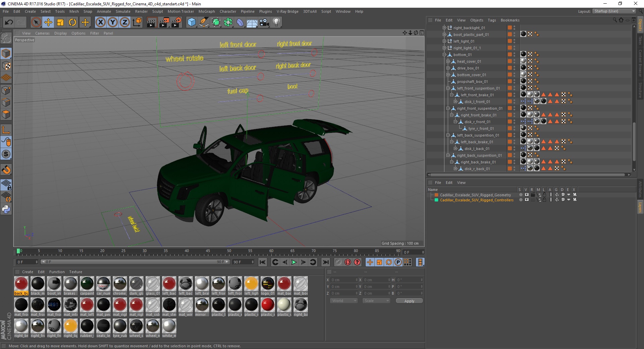Toggle view eye for Geometry layer
The height and width of the screenshot is (349, 644).
[527, 195]
